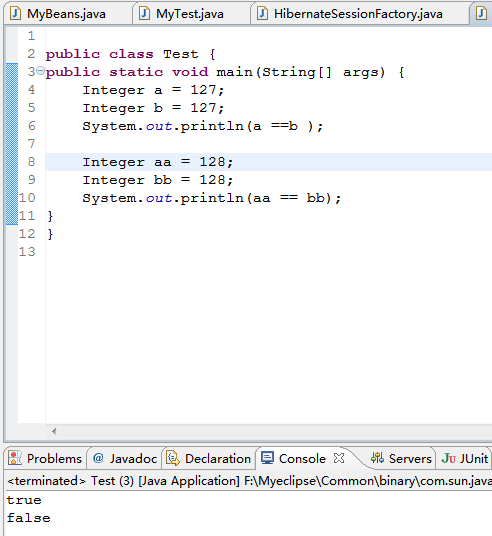Click the HibernateSessionFactory.java file icon
The height and width of the screenshot is (536, 492).
coord(262,13)
